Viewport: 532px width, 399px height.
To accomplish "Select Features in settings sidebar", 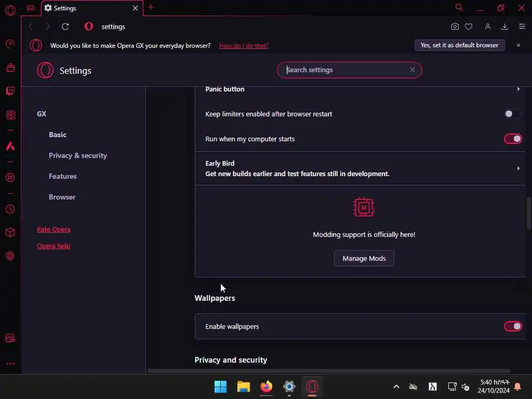I will 62,176.
